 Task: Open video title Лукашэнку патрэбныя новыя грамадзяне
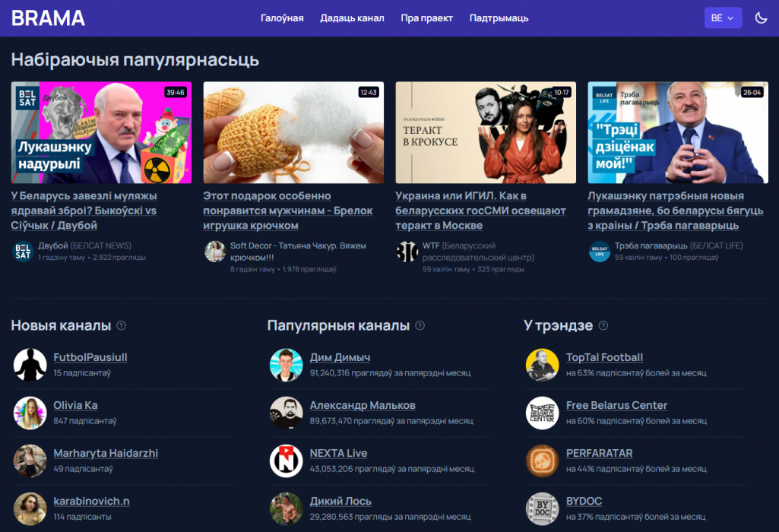[x=675, y=211]
